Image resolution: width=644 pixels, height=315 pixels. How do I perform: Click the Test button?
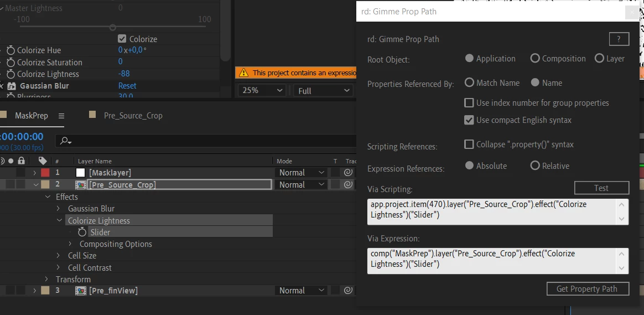tap(601, 188)
